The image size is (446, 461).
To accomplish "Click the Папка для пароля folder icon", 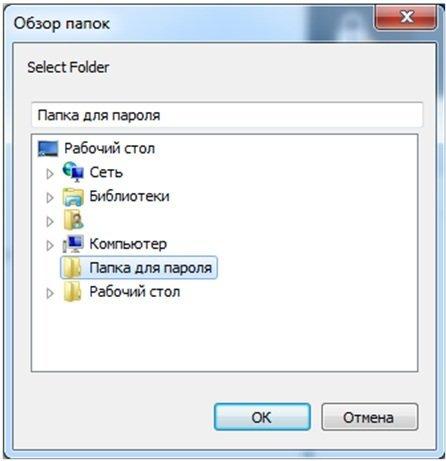I will pos(72,268).
